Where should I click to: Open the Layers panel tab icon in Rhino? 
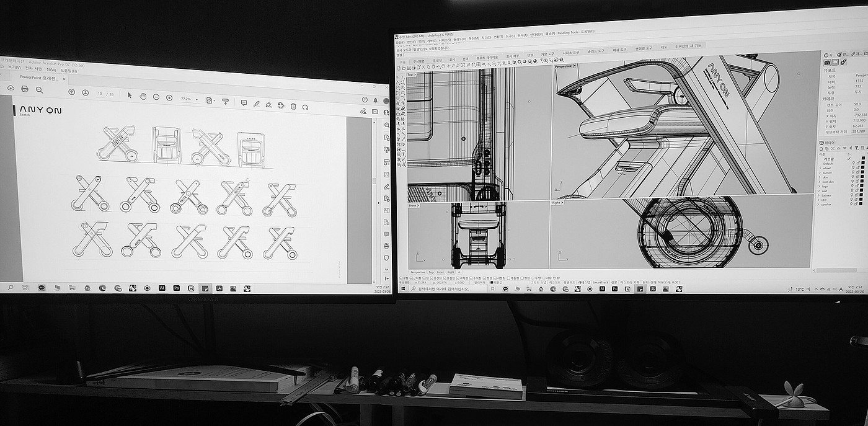click(x=821, y=143)
